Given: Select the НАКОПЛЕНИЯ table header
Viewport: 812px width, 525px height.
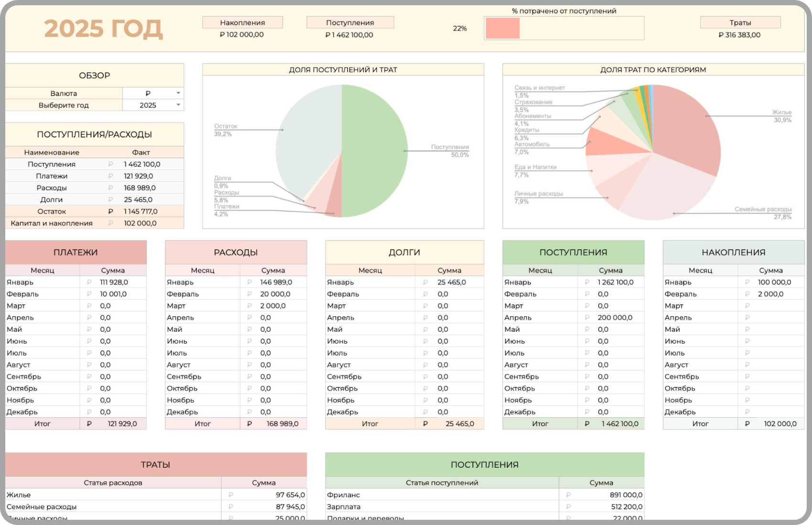Looking at the screenshot, I should click(x=733, y=252).
